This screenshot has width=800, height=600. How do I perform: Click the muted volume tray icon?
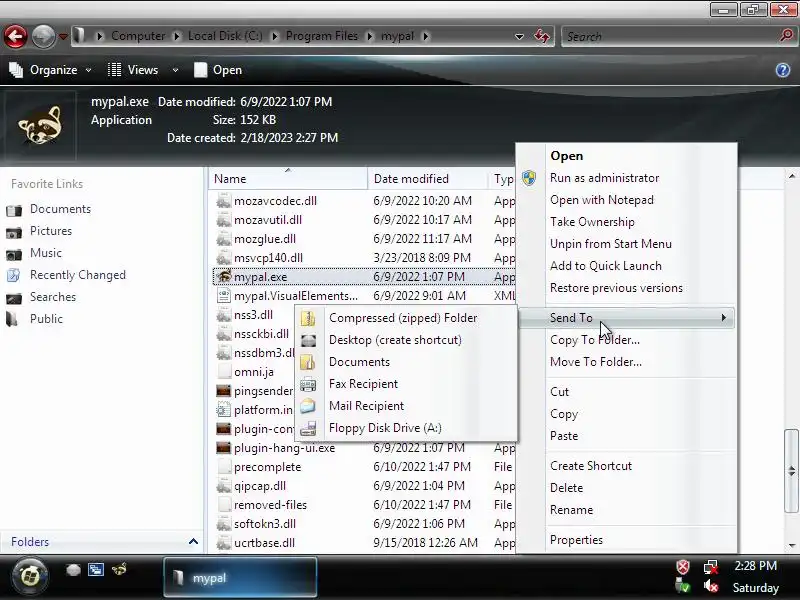point(711,586)
